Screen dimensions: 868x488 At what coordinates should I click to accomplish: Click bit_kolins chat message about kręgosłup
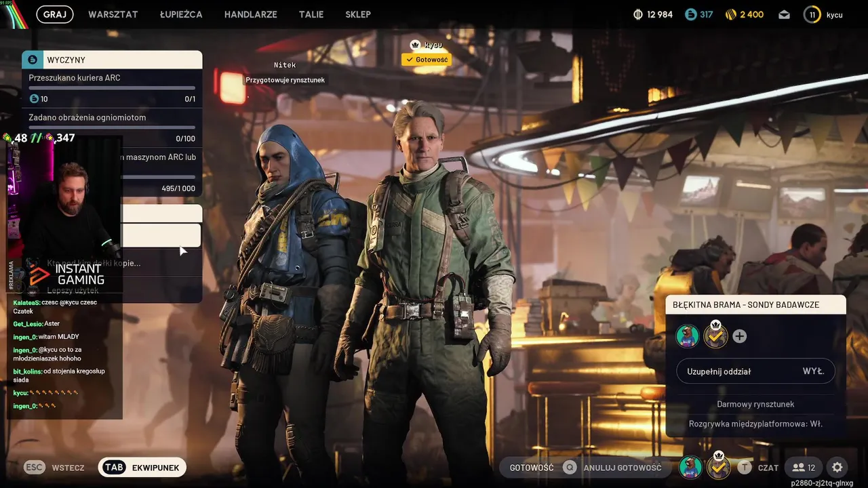(59, 375)
